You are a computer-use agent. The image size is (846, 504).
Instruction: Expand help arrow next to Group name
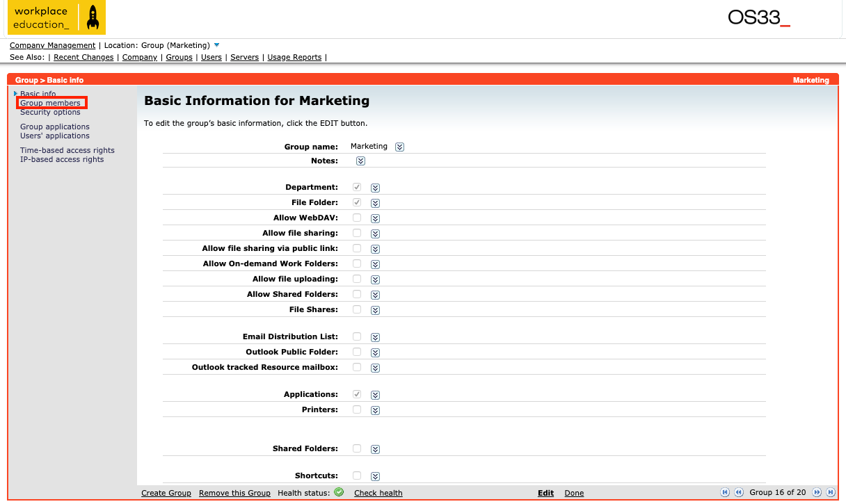click(x=399, y=147)
